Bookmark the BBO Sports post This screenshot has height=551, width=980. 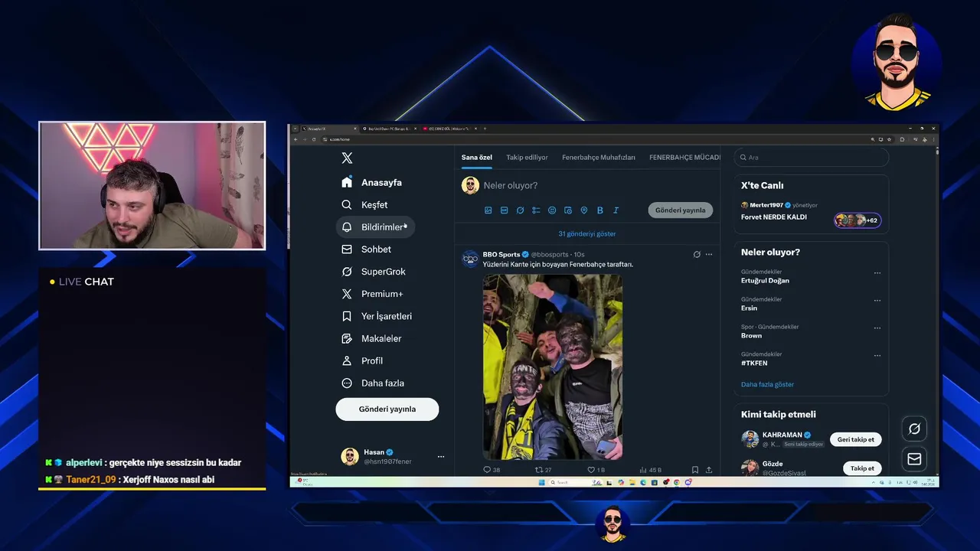pos(695,470)
